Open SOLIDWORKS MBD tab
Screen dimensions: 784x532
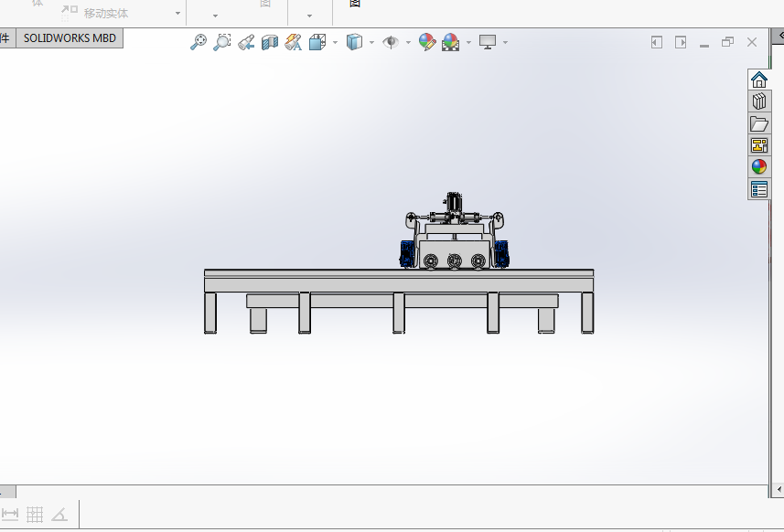pos(70,38)
